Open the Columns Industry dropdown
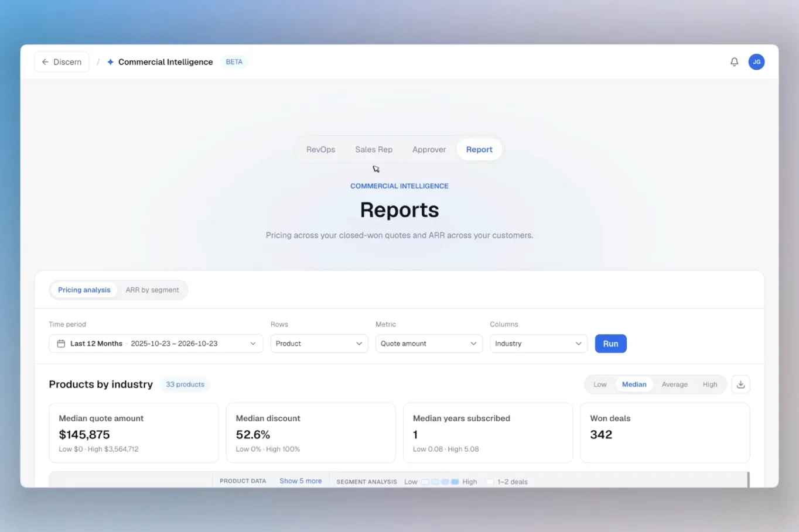799x532 pixels. [538, 344]
